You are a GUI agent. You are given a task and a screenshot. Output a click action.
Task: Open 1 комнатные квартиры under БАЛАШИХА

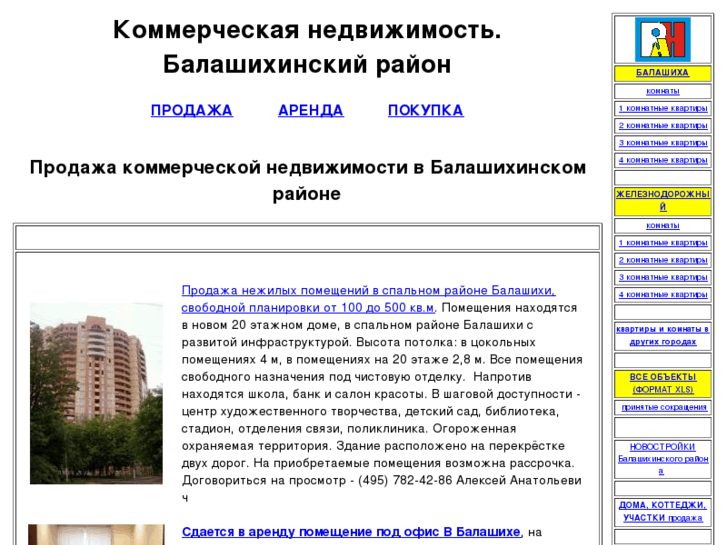(663, 108)
